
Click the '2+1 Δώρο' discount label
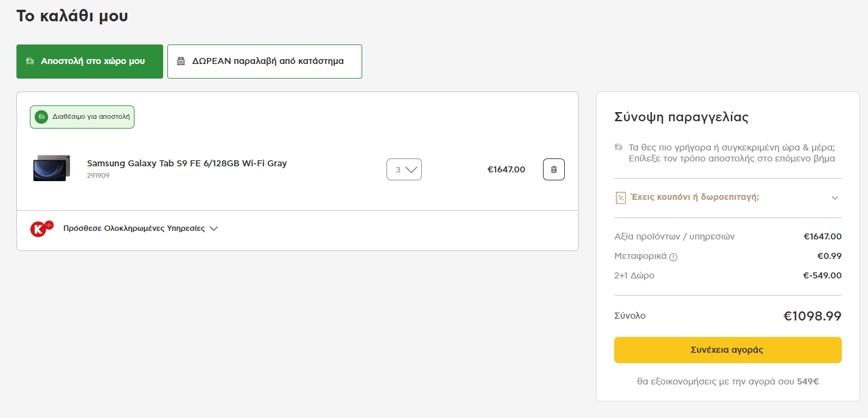tap(634, 275)
